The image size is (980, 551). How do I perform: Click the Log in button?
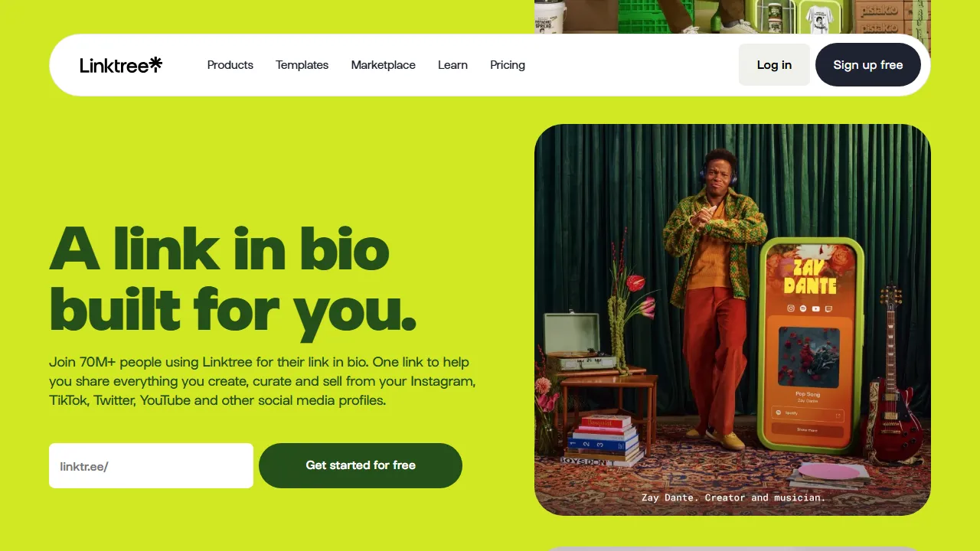[x=774, y=64]
